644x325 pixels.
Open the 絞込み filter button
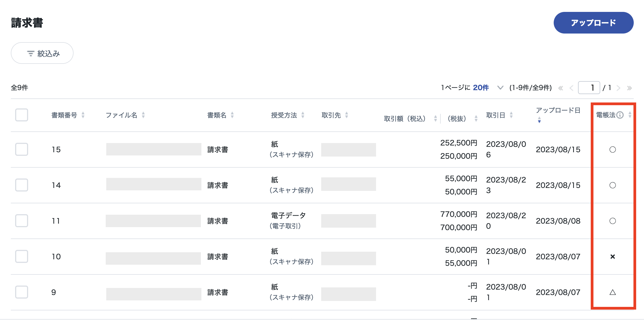click(x=42, y=53)
